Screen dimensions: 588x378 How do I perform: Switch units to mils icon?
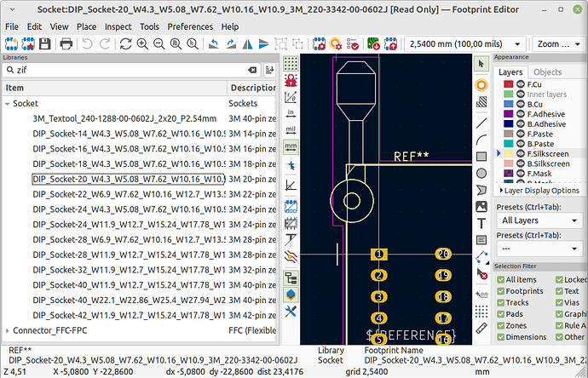coord(291,130)
